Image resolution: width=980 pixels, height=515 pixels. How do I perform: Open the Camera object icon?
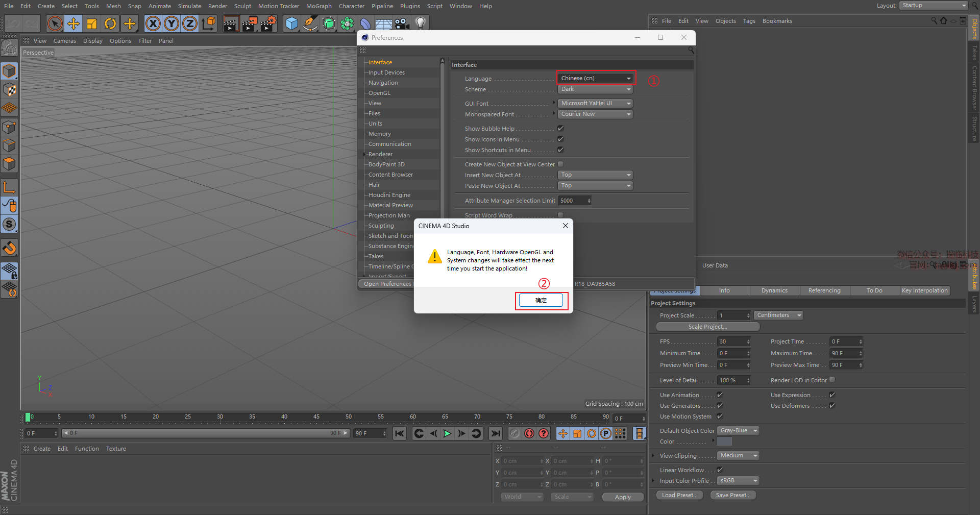(402, 23)
